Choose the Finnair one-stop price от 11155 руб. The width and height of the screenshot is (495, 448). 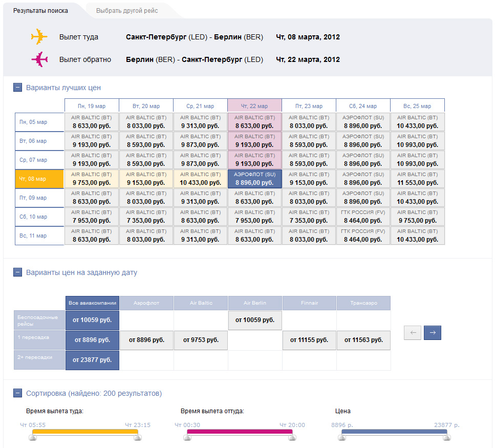tap(309, 340)
